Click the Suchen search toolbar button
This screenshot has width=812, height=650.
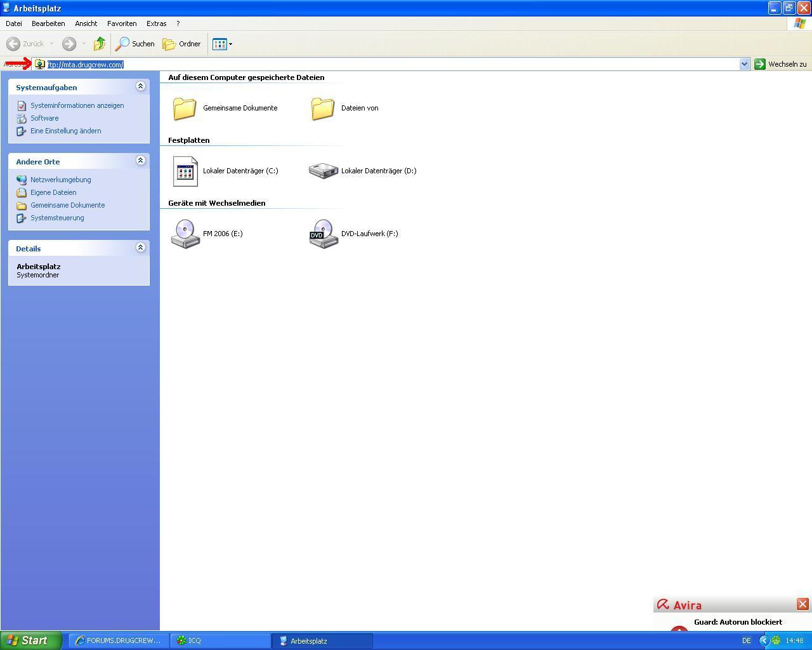click(x=135, y=44)
